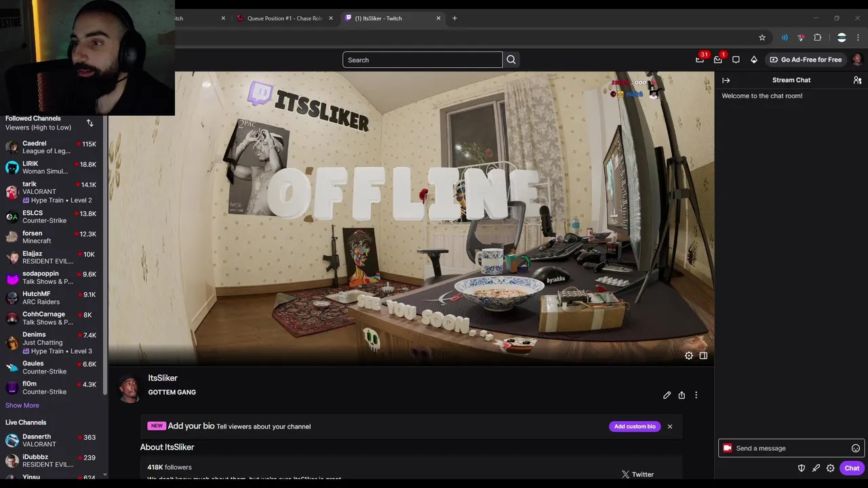Open the Twitch inbox with 1 badge
The height and width of the screenshot is (488, 868).
tap(719, 59)
